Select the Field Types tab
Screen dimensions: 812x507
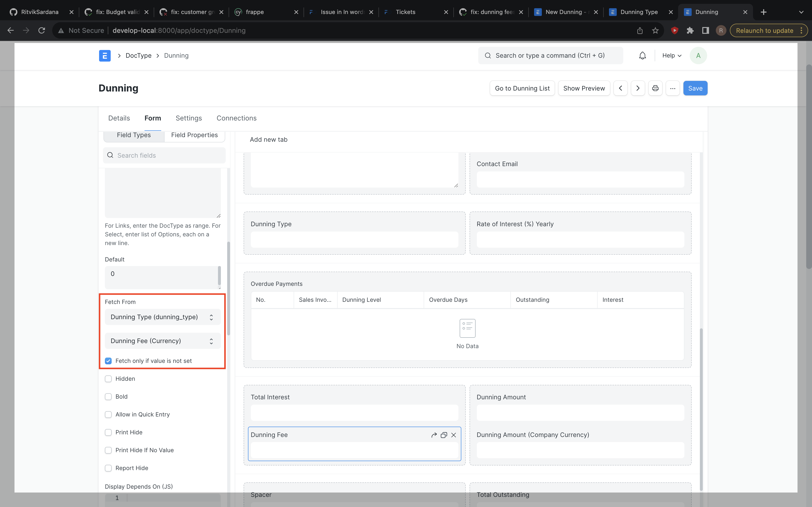(134, 135)
